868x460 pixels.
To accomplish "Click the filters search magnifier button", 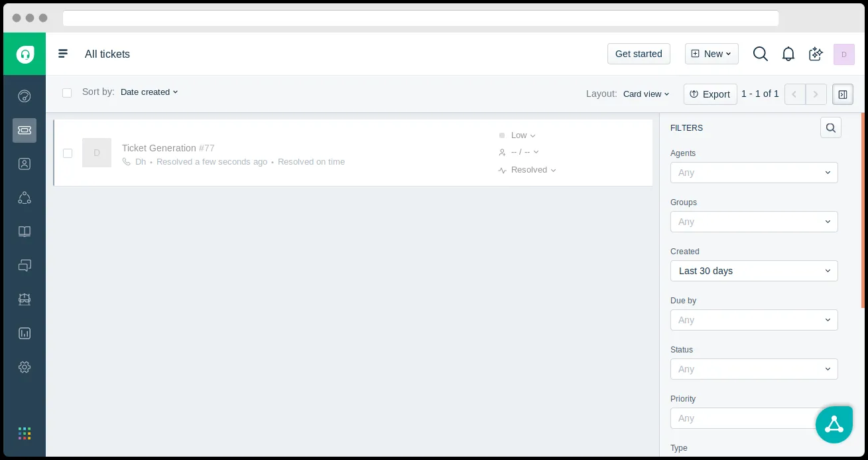I will [x=831, y=127].
